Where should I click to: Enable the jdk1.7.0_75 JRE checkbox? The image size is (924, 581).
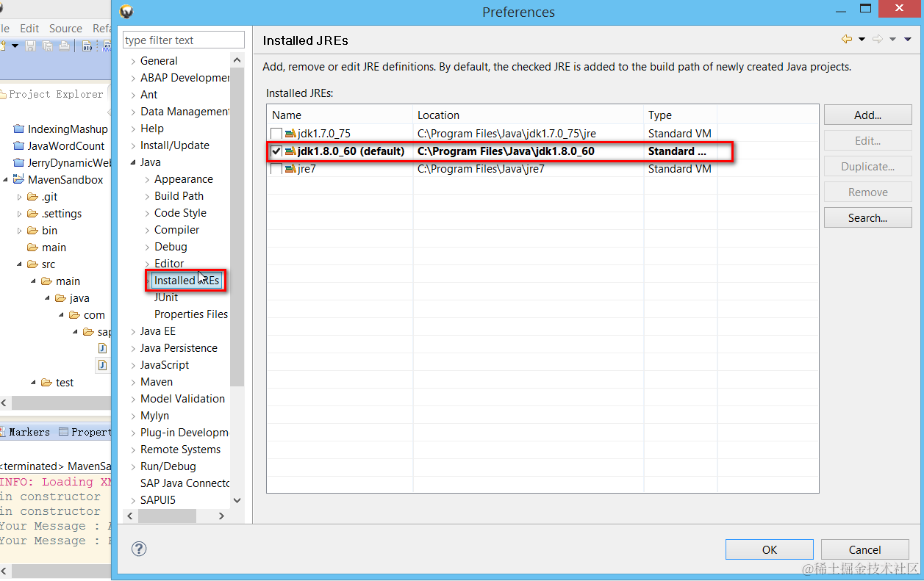[x=276, y=134]
